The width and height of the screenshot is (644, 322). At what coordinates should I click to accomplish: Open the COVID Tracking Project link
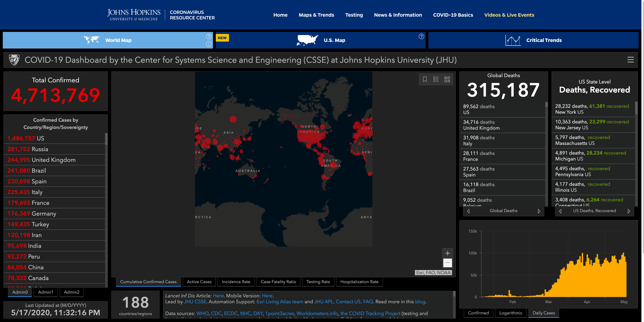pos(370,314)
